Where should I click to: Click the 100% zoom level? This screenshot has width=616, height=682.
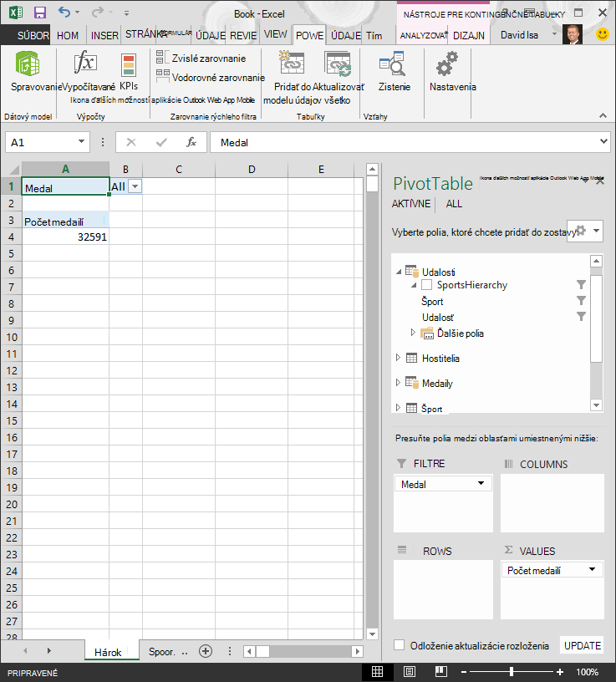(588, 672)
